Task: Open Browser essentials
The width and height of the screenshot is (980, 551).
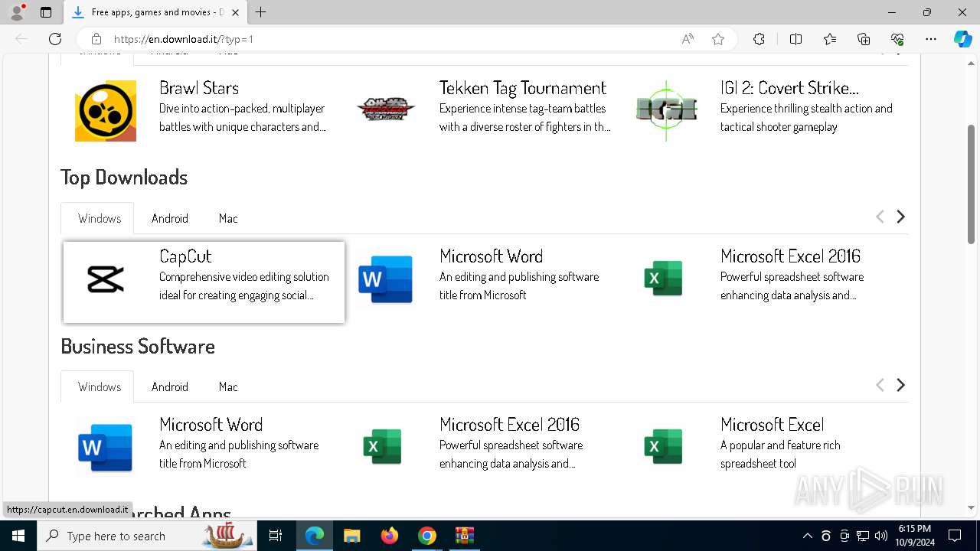Action: pos(897,39)
